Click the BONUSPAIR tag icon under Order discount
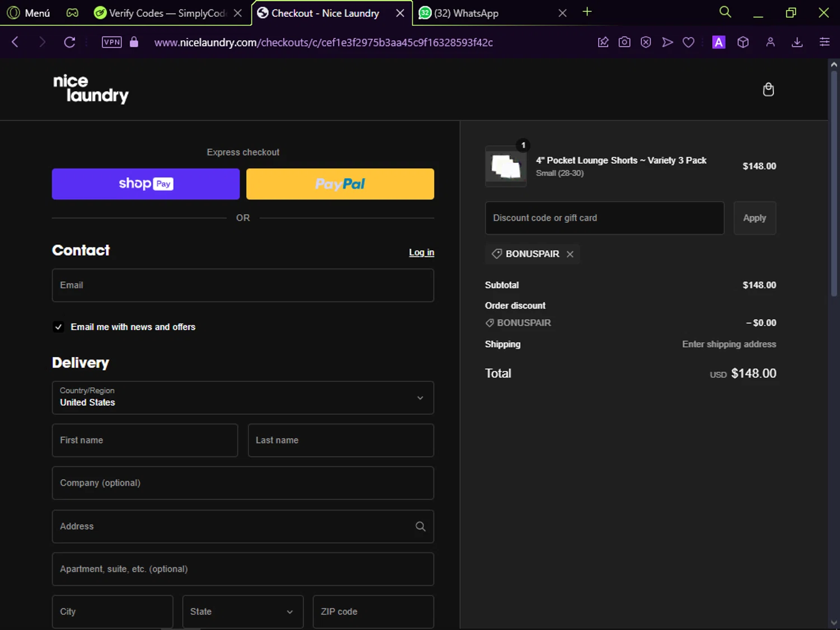Screen dimensions: 840x630 (x=489, y=323)
